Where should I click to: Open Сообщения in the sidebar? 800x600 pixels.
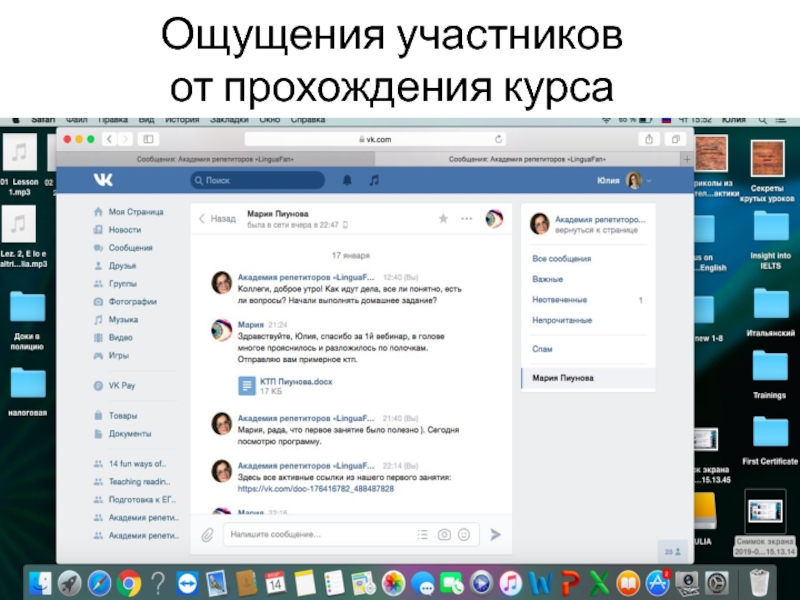pos(123,248)
